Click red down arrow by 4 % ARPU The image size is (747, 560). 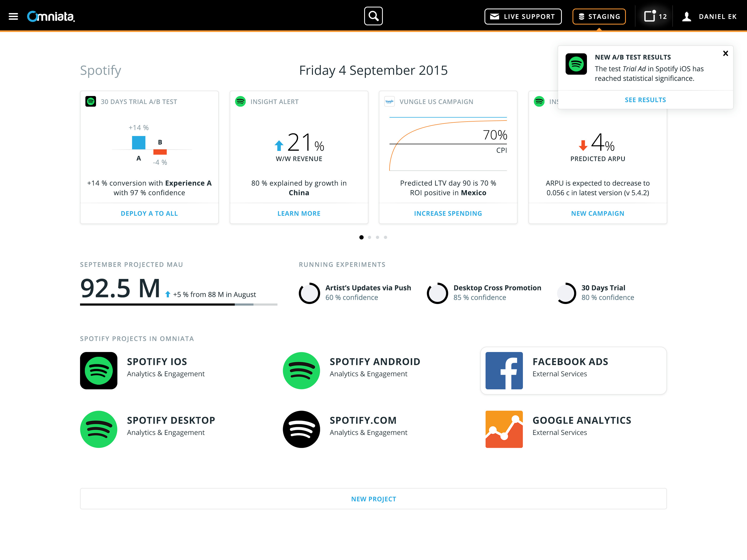coord(583,145)
